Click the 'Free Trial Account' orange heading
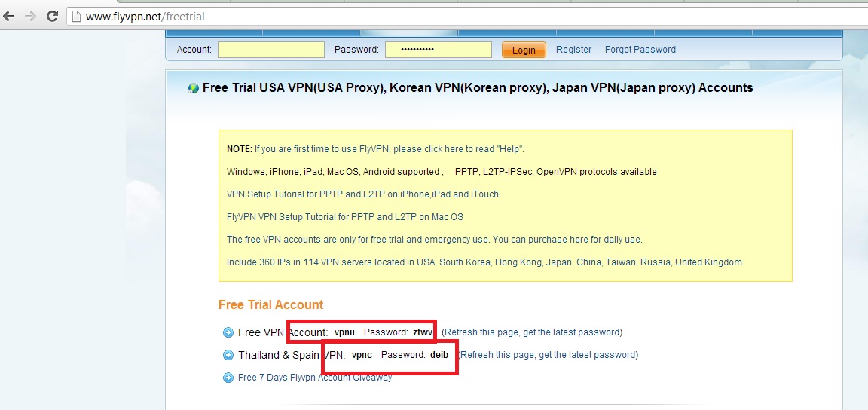 tap(270, 304)
